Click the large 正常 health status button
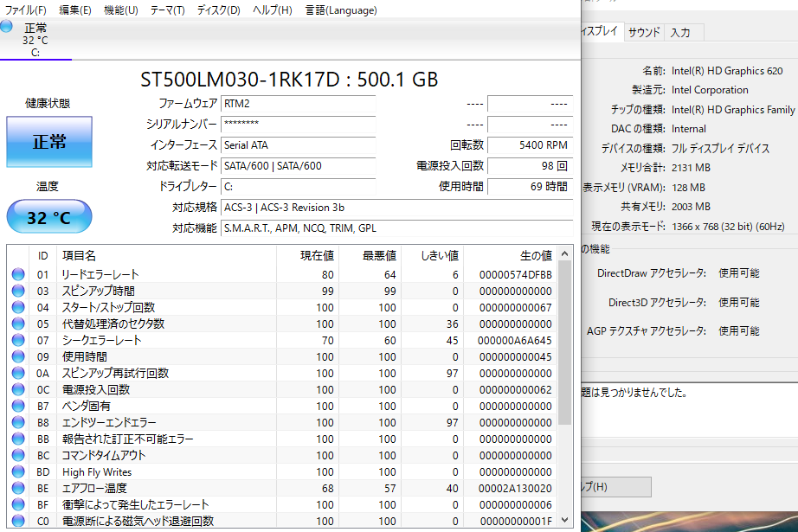The height and width of the screenshot is (532, 798). coord(49,141)
